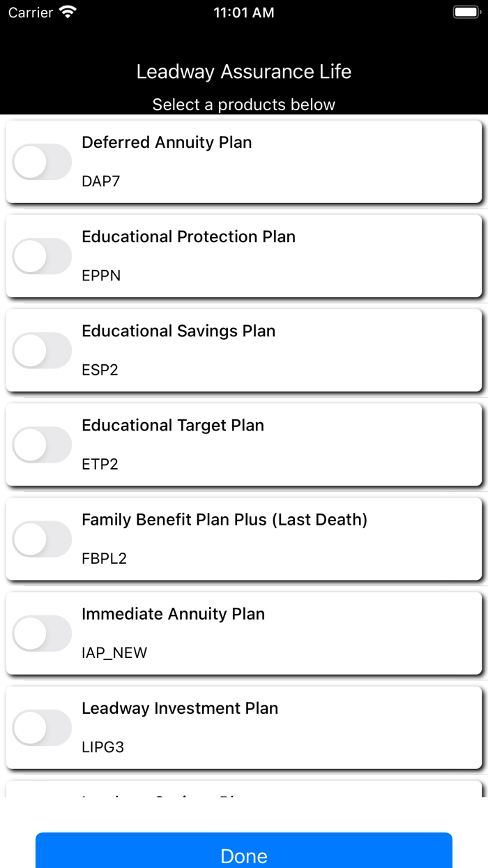Select the Deferred Annuity Plan card

[x=244, y=161]
